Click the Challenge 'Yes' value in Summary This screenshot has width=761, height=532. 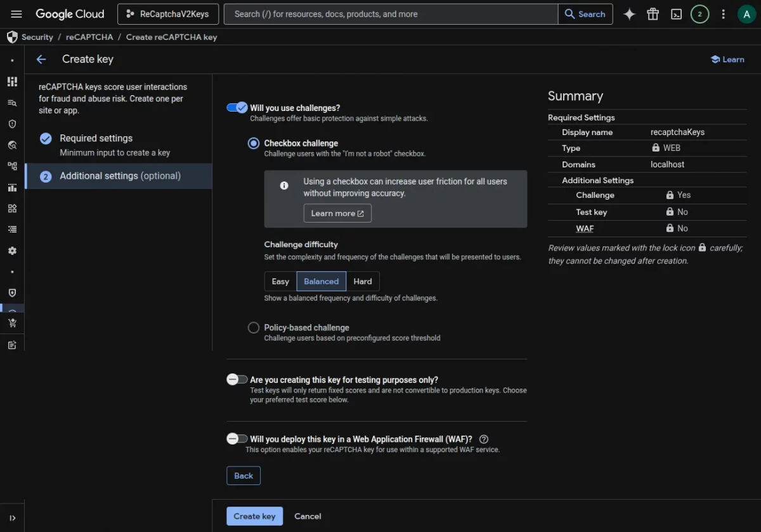click(x=684, y=195)
